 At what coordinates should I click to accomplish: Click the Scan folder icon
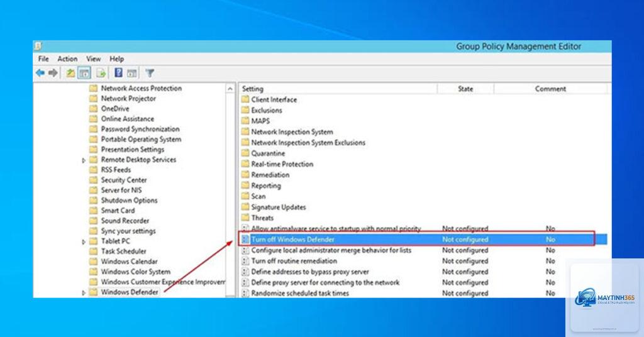246,196
